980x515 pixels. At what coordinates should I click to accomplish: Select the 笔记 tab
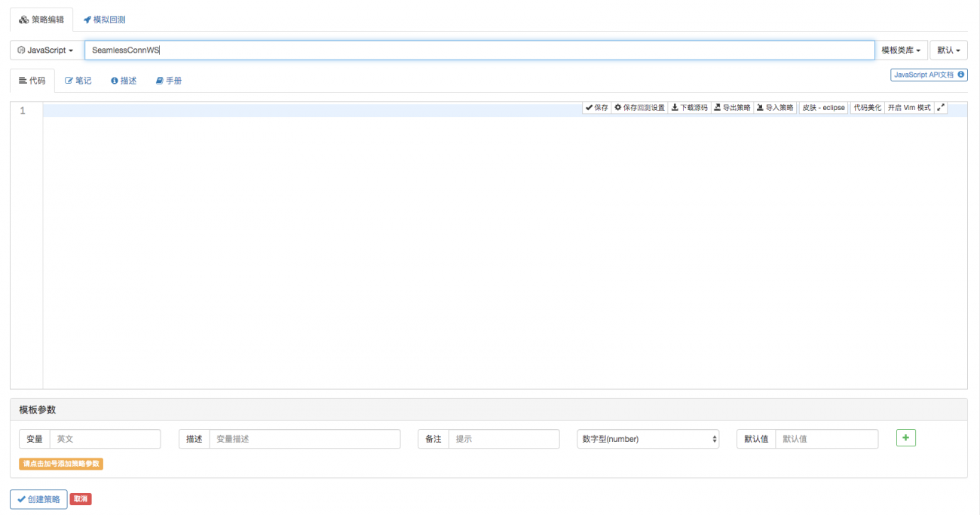[x=78, y=81]
